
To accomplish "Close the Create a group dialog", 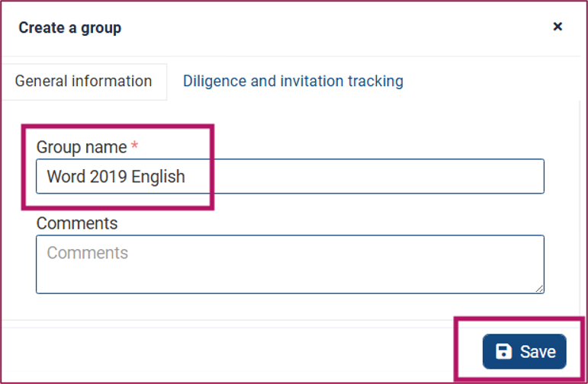I will (557, 27).
